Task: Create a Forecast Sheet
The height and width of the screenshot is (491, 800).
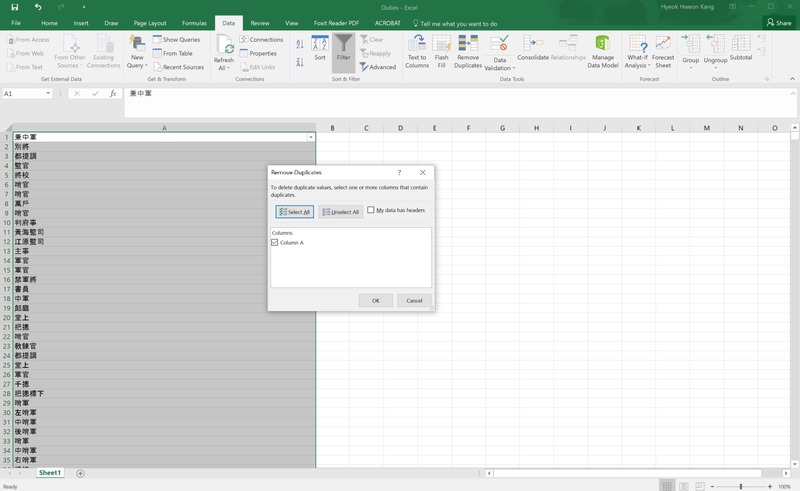Action: 663,51
